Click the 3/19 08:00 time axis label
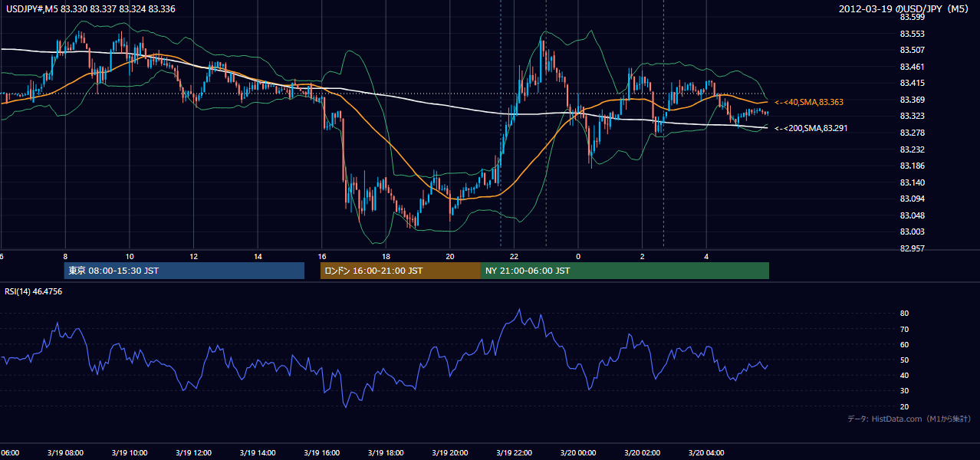Image resolution: width=980 pixels, height=460 pixels. [x=65, y=453]
